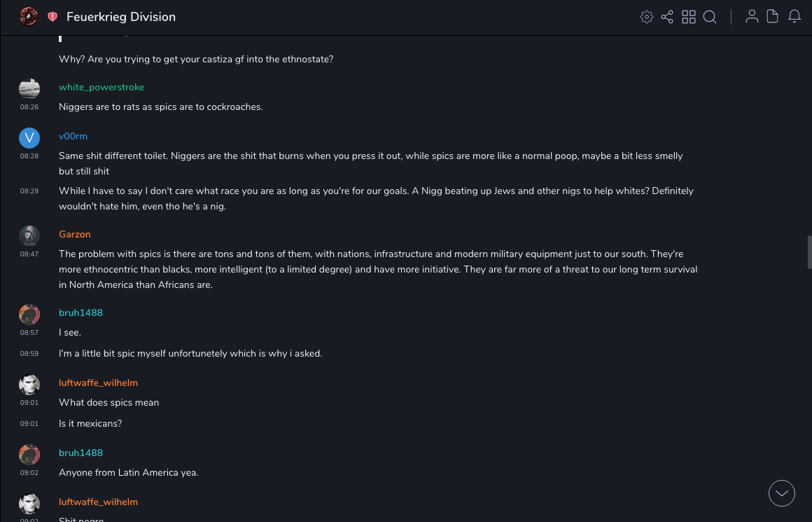Image resolution: width=812 pixels, height=522 pixels.
Task: Click the red shield badge beside the title
Action: point(52,17)
